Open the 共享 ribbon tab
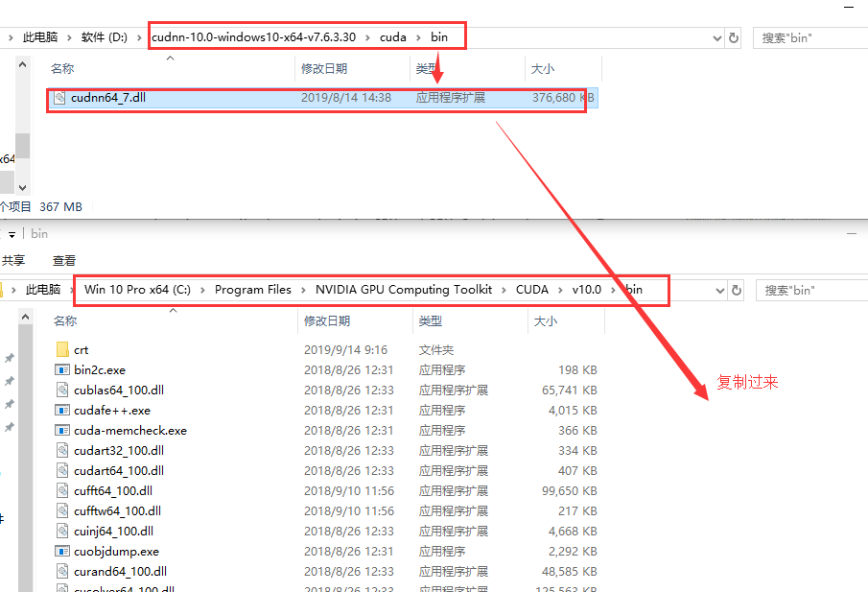The width and height of the screenshot is (868, 592). tap(13, 260)
